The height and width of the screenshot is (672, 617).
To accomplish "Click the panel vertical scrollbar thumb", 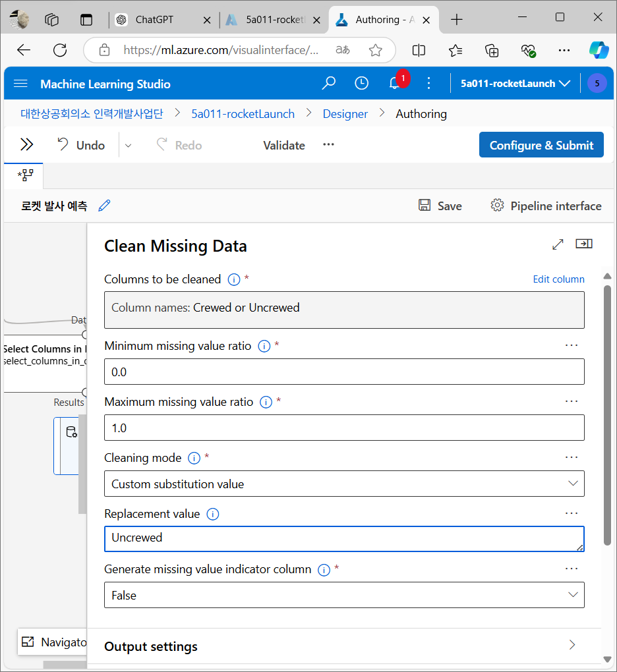I will click(606, 415).
